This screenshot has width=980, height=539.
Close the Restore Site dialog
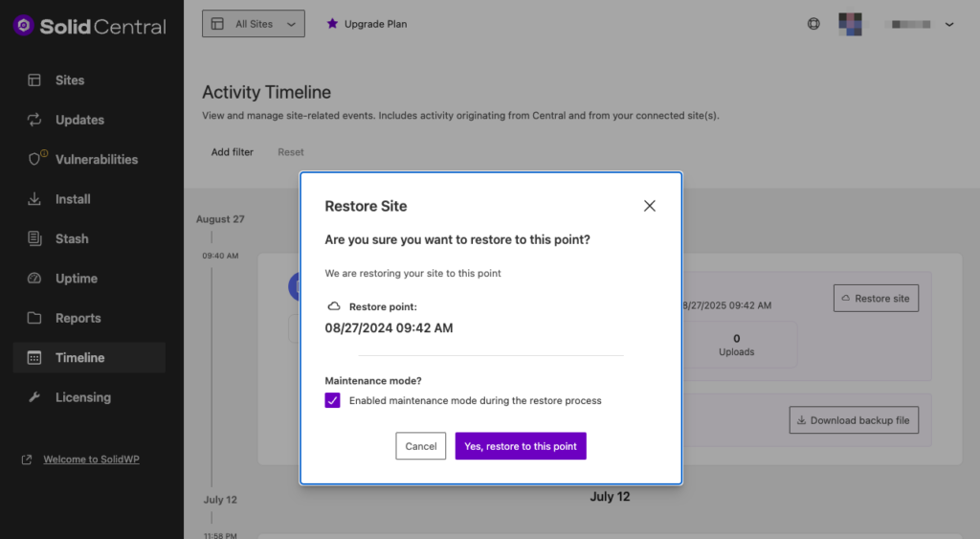pyautogui.click(x=650, y=206)
